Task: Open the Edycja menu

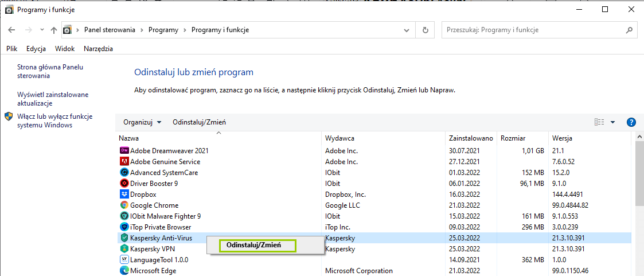Action: click(36, 49)
